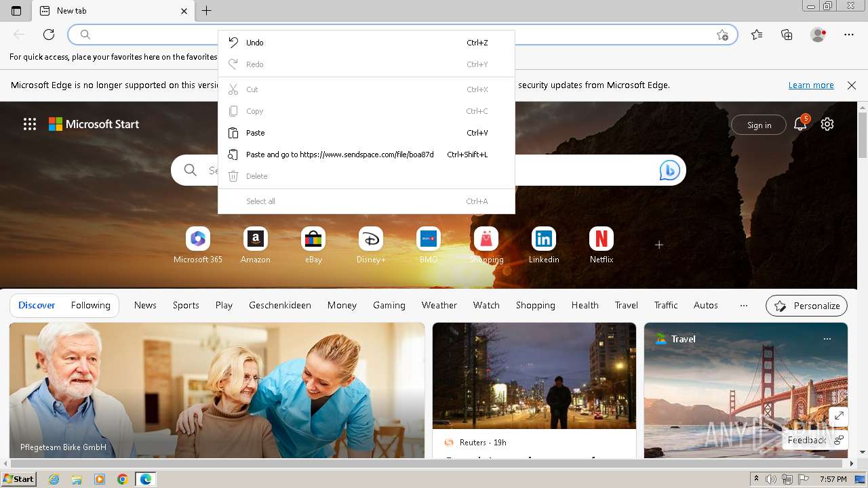Open the Gaming category
868x488 pixels.
click(389, 305)
